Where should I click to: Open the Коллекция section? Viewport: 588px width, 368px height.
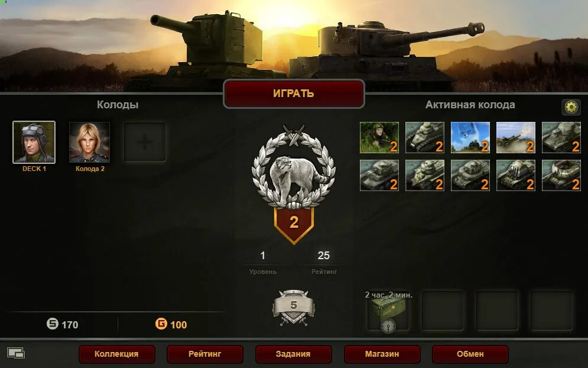(116, 354)
